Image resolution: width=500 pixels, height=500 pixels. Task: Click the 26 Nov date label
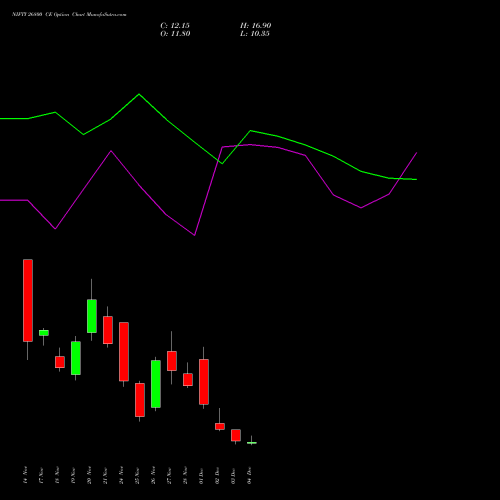click(153, 475)
